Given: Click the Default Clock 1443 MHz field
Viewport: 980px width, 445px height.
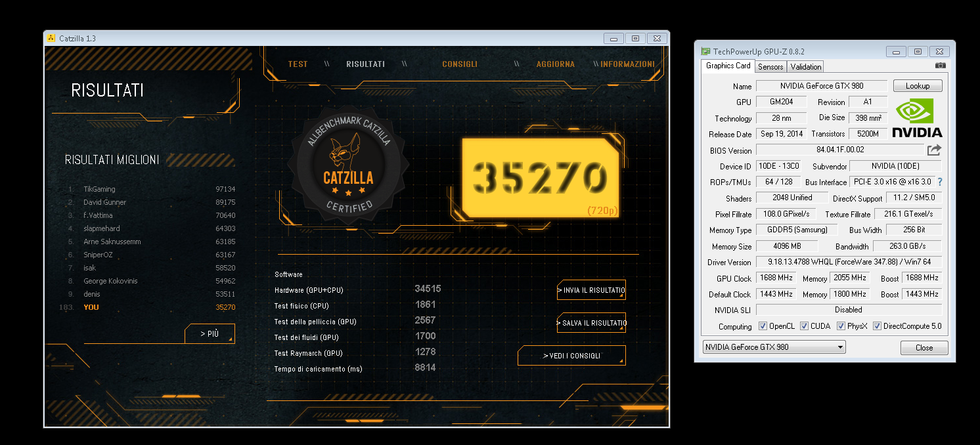Looking at the screenshot, I should [776, 294].
